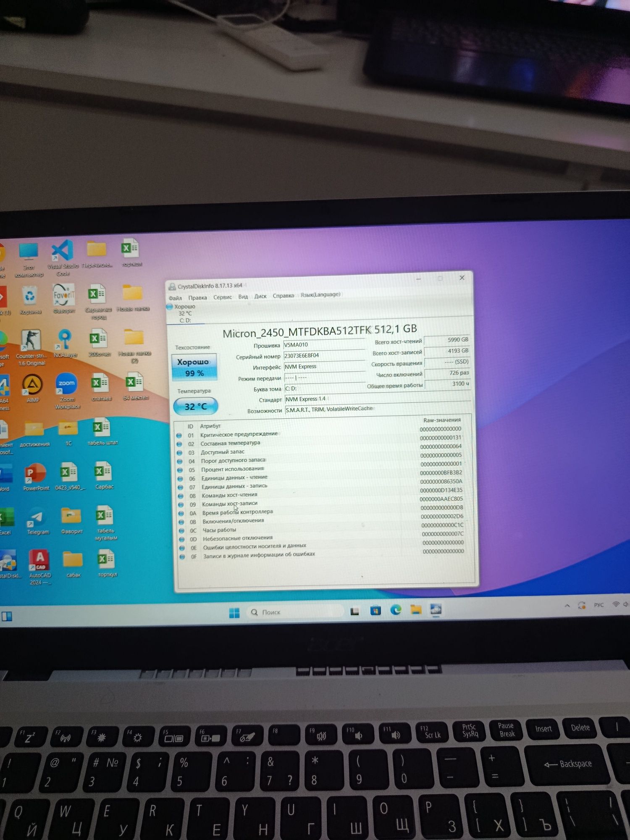Open Microsoft Store from the taskbar

[x=375, y=610]
